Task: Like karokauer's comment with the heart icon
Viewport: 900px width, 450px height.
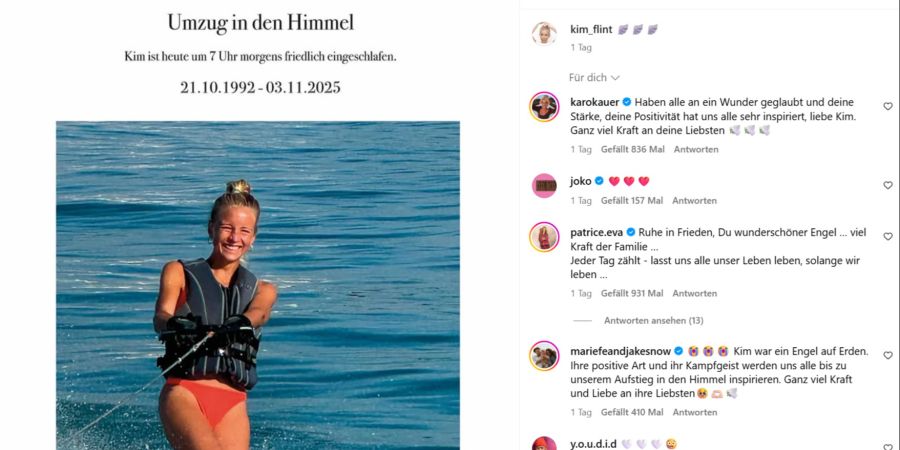Action: coord(888,106)
